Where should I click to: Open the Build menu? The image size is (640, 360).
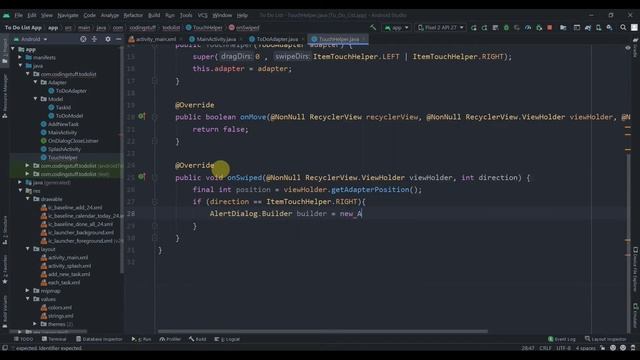[154, 15]
